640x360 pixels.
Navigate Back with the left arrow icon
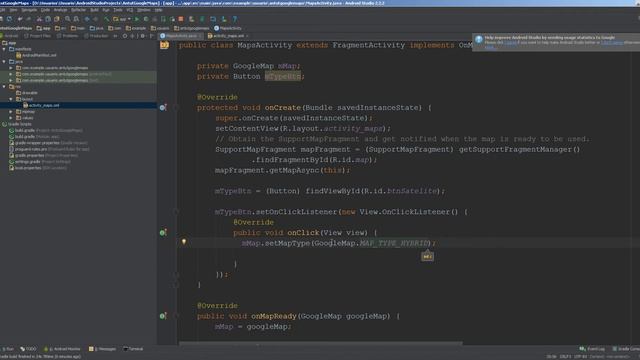coord(87,19)
